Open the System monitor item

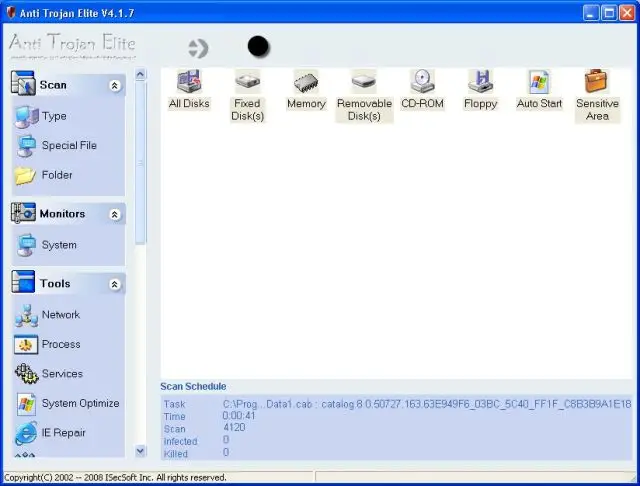46,245
